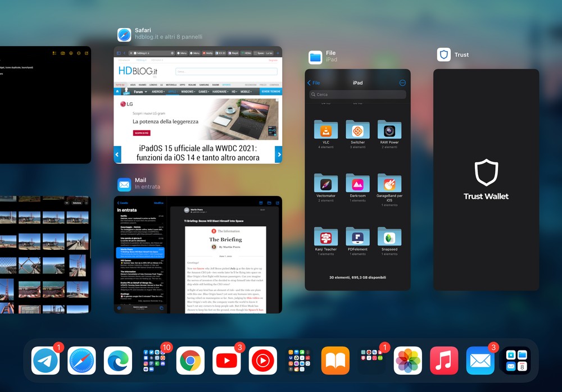The width and height of the screenshot is (562, 392).
Task: Click the HDBLOG.it logo
Action: (x=138, y=71)
